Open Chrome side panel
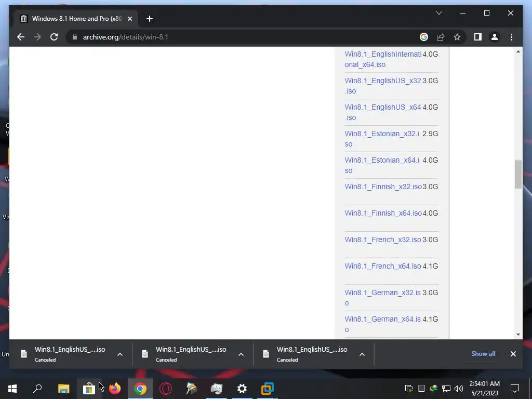Viewport: 532px width, 399px height. point(478,37)
